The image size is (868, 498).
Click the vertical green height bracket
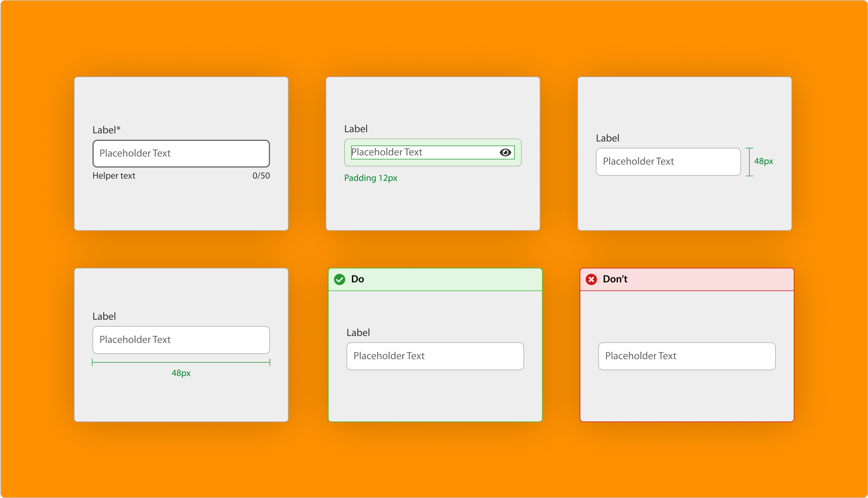coord(749,162)
